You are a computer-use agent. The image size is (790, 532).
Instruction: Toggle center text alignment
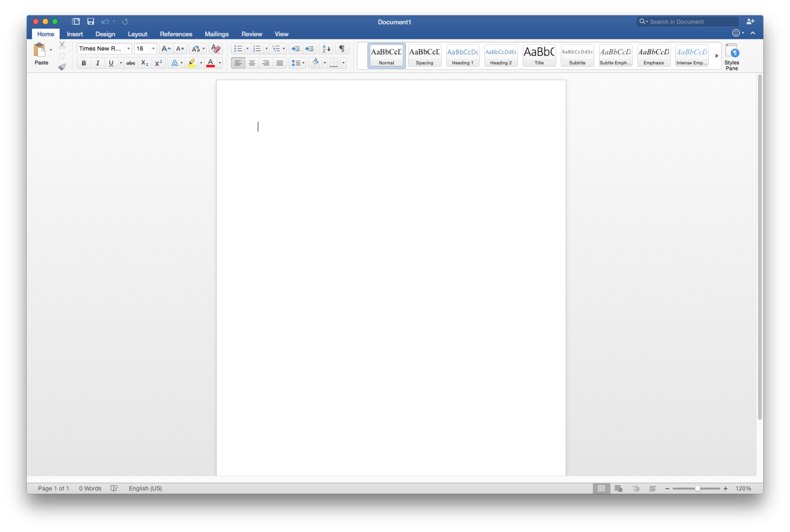(252, 63)
